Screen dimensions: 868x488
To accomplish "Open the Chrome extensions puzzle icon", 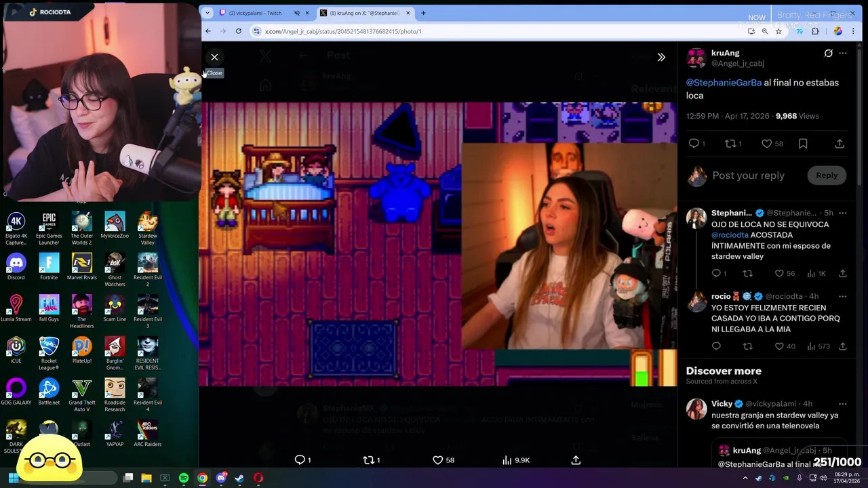I will [x=815, y=31].
